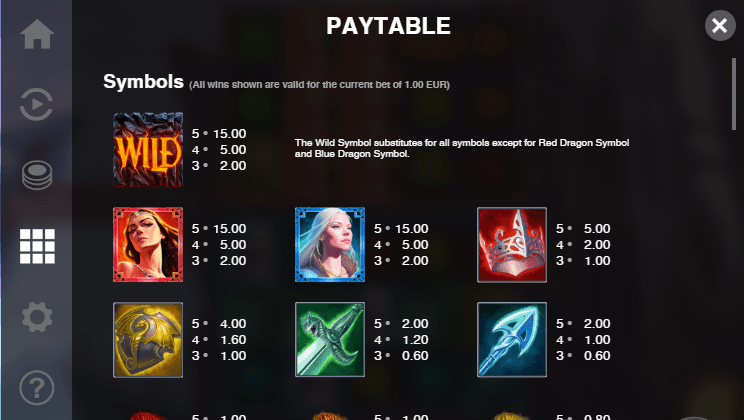
Task: Click the Wild Symbol substitution description text
Action: point(462,148)
